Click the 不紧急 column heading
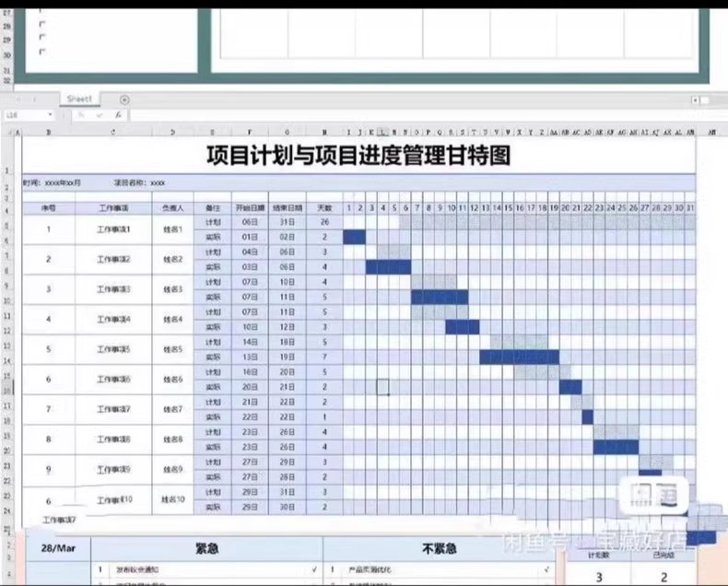 point(440,548)
